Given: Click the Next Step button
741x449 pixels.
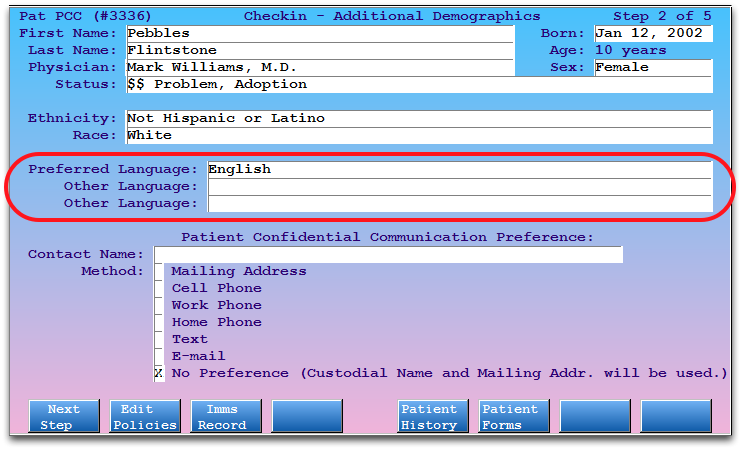Looking at the screenshot, I should click(x=64, y=416).
